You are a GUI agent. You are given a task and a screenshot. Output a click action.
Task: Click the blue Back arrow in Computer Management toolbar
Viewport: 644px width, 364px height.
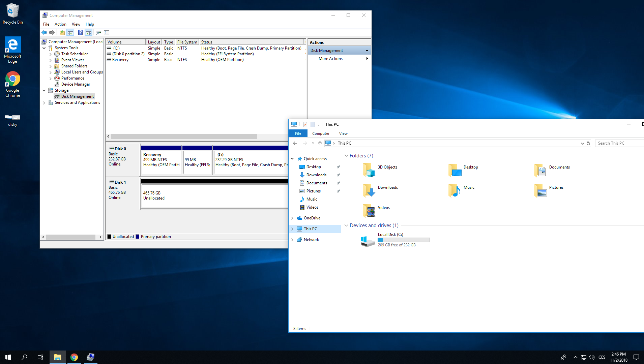pyautogui.click(x=44, y=32)
